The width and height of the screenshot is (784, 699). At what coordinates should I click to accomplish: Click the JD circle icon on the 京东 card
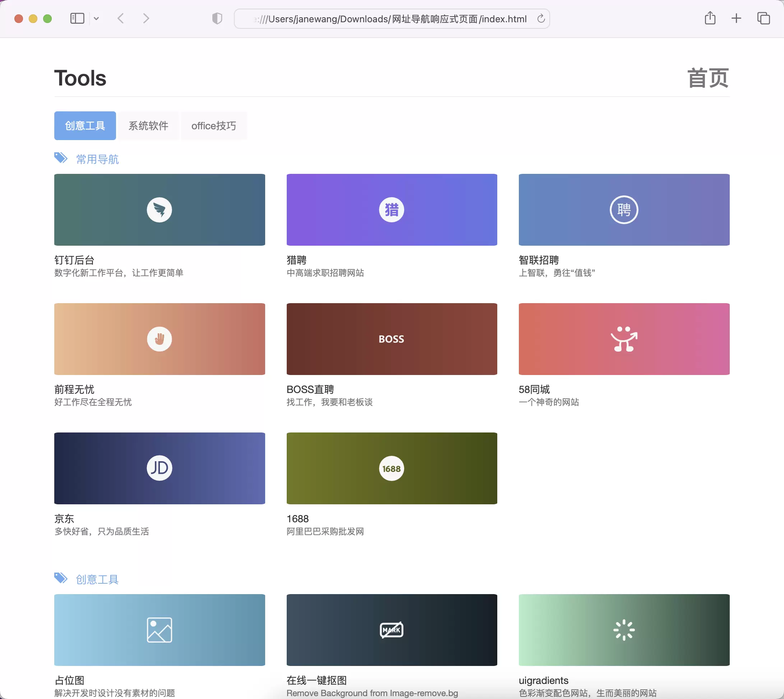click(x=160, y=468)
